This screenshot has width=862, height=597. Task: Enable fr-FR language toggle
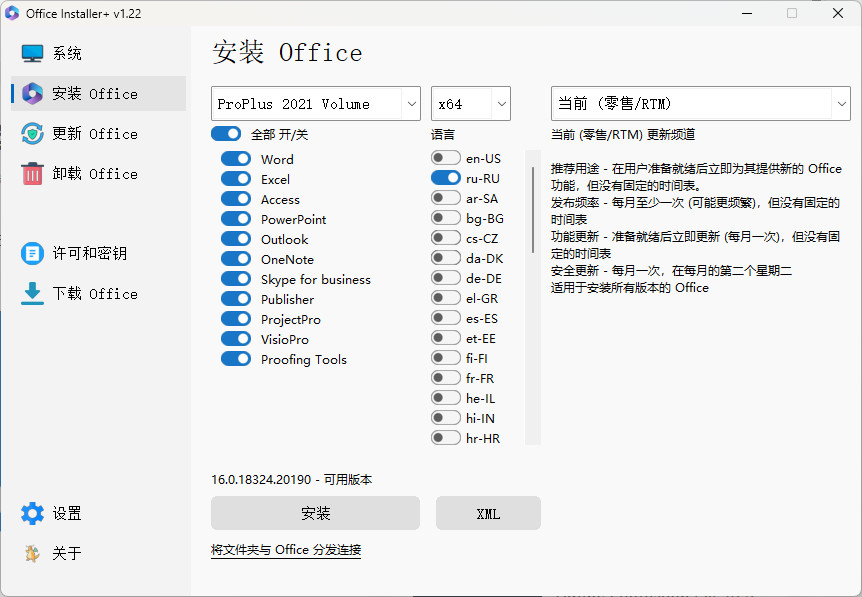pyautogui.click(x=446, y=378)
